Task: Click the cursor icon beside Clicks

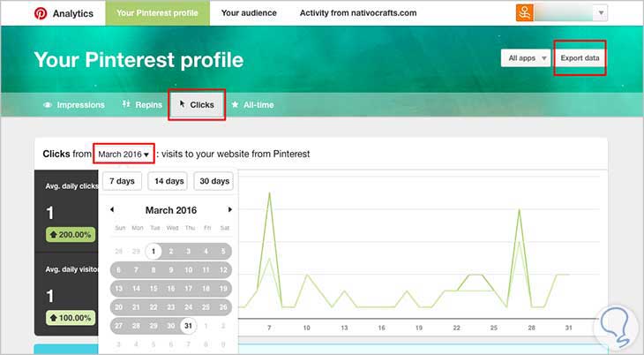Action: click(182, 104)
